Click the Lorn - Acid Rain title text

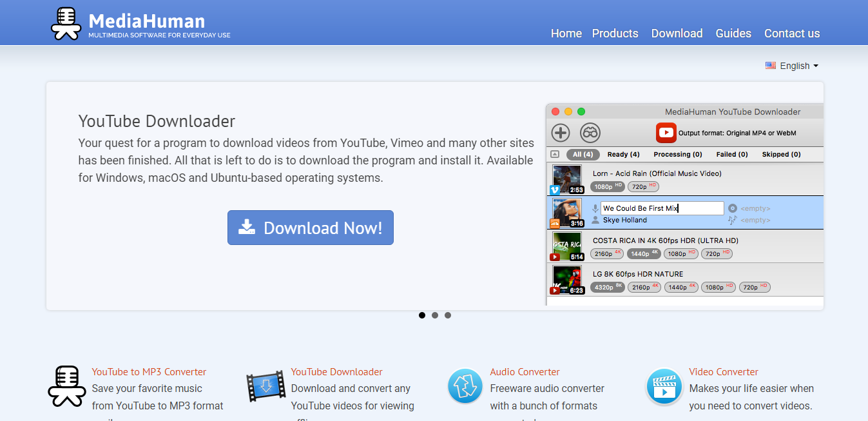click(657, 173)
